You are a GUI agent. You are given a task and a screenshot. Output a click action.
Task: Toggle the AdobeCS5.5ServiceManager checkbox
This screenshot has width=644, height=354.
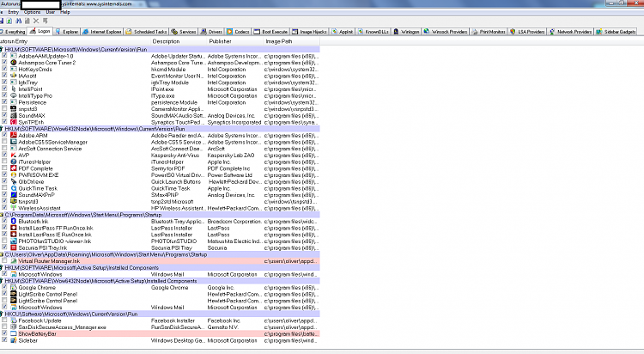[x=4, y=142]
